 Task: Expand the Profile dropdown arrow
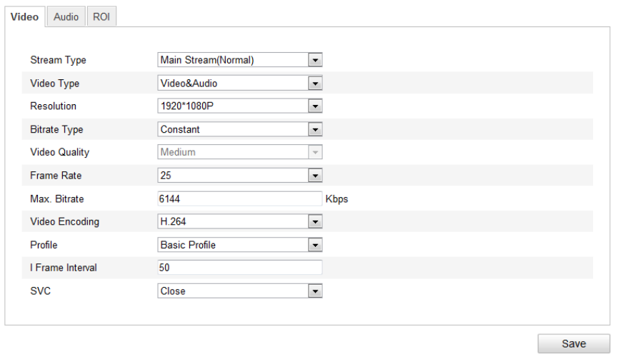315,245
